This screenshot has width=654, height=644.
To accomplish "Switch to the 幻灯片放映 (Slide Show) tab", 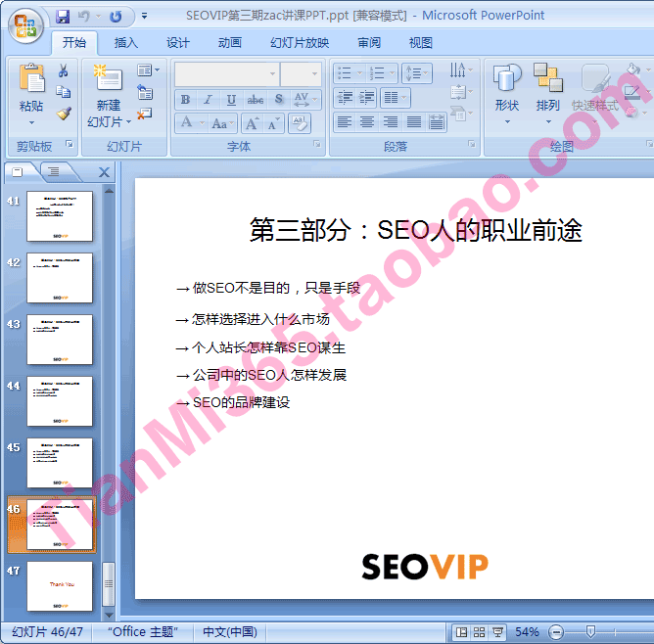I will click(x=300, y=42).
